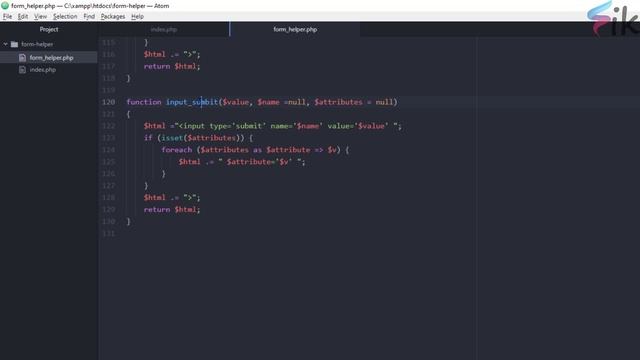Open the Edit menu
The height and width of the screenshot is (360, 640).
click(x=23, y=16)
